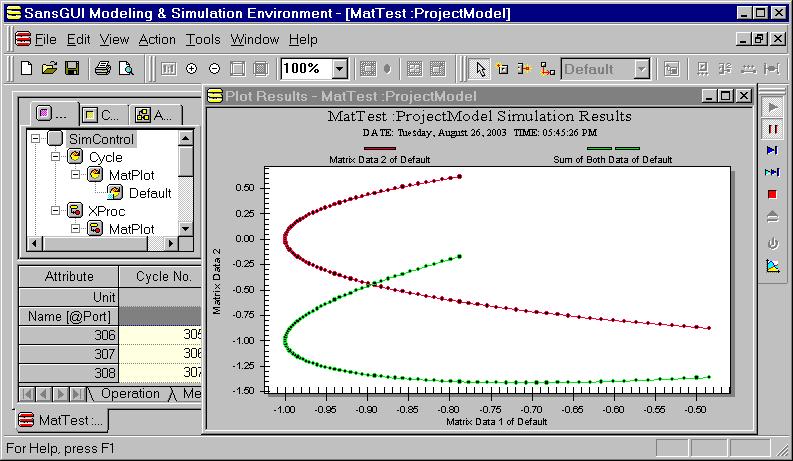Step the simulation with single blue step arrow
The image size is (793, 461).
pos(772,150)
